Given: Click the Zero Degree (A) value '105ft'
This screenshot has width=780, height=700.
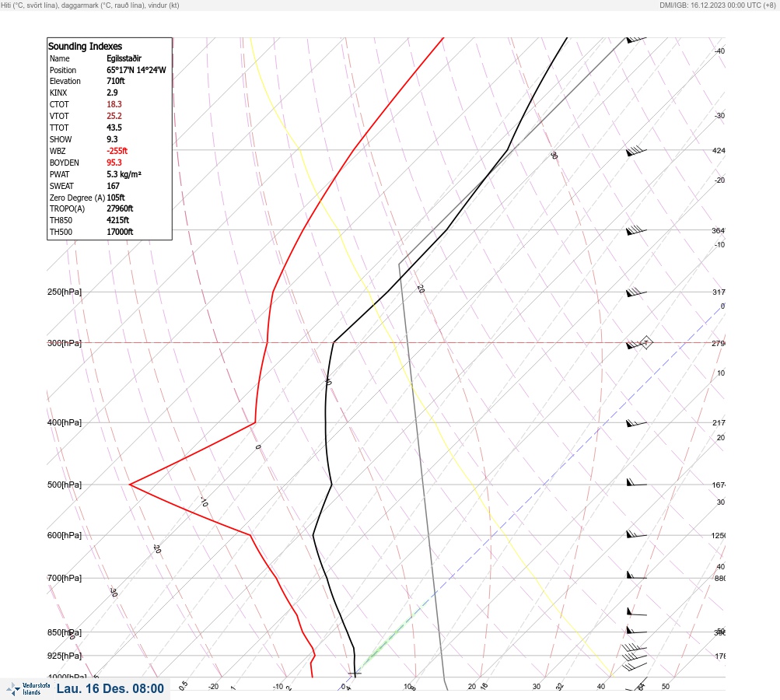Looking at the screenshot, I should [116, 198].
